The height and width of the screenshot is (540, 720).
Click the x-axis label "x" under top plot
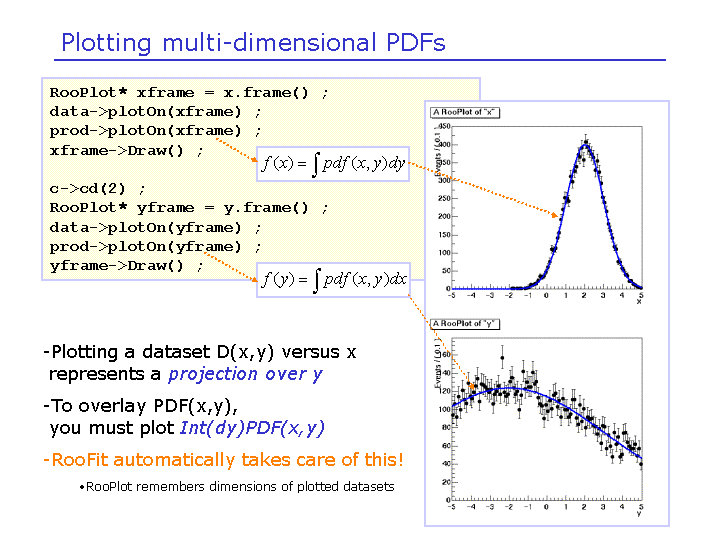639,302
